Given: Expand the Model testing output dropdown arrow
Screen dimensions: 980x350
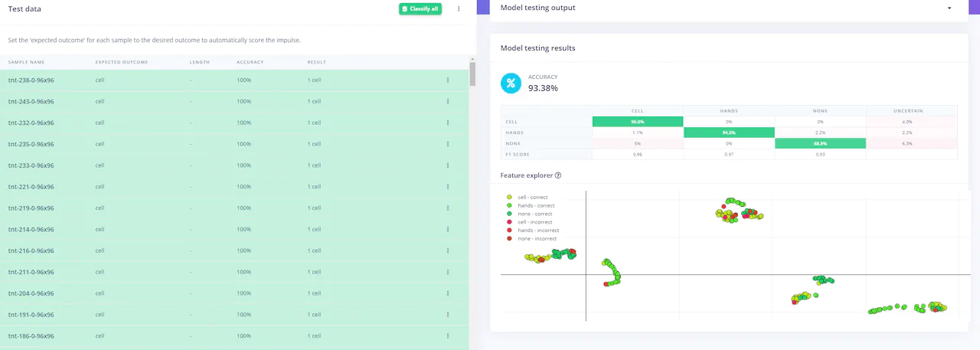Looking at the screenshot, I should [949, 8].
